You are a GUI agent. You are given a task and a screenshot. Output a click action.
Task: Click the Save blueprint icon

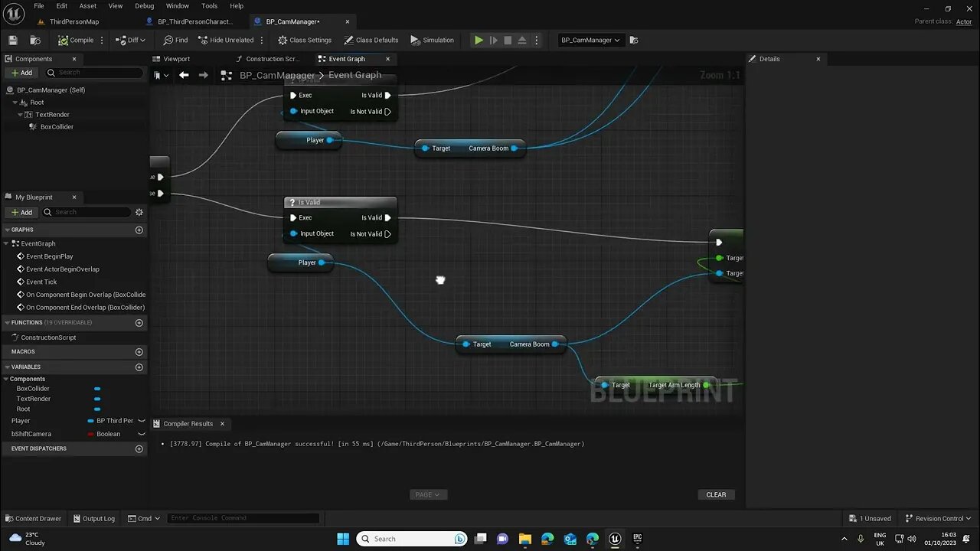[x=12, y=40]
